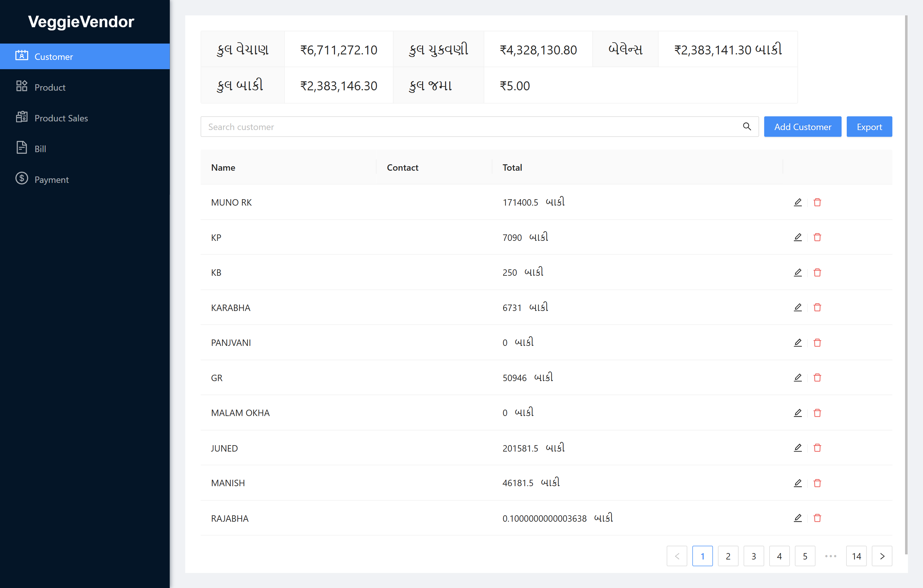Edit the KARABHA customer entry
Screen dimensions: 923x588
pyautogui.click(x=798, y=307)
